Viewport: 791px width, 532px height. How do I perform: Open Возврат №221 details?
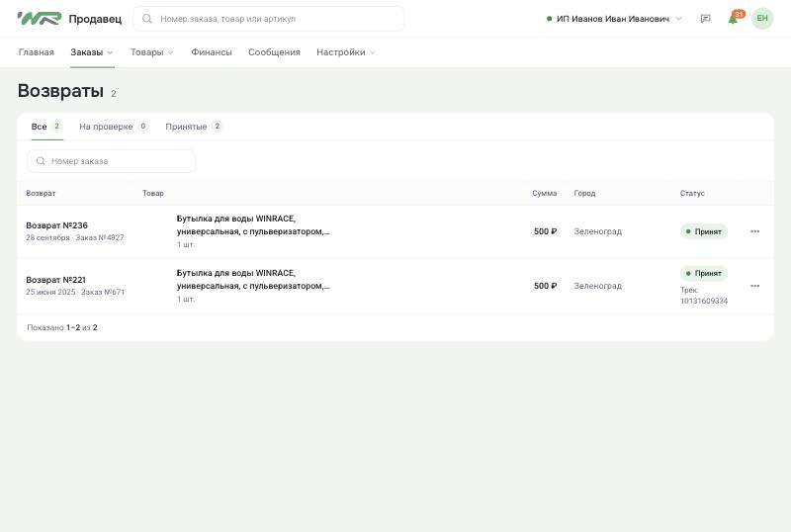click(55, 280)
